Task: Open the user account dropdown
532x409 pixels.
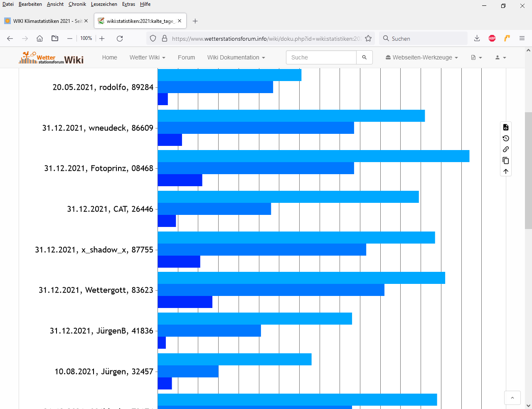Action: point(500,57)
